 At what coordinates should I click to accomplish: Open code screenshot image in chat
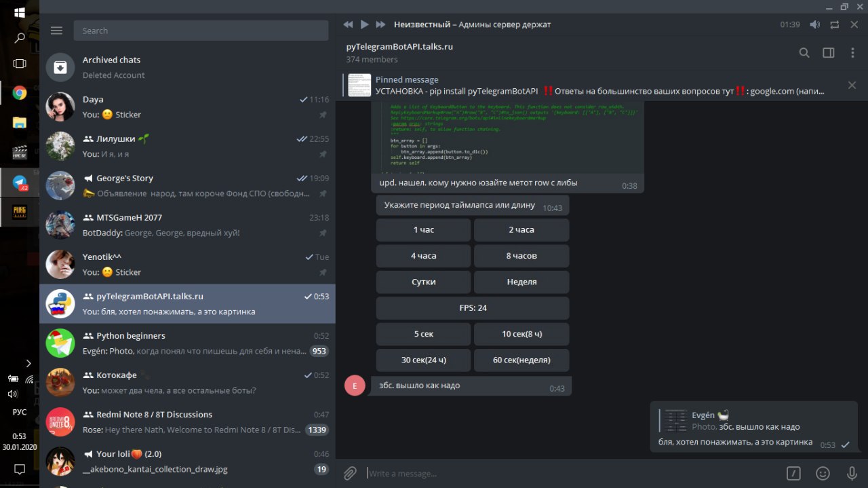507,138
